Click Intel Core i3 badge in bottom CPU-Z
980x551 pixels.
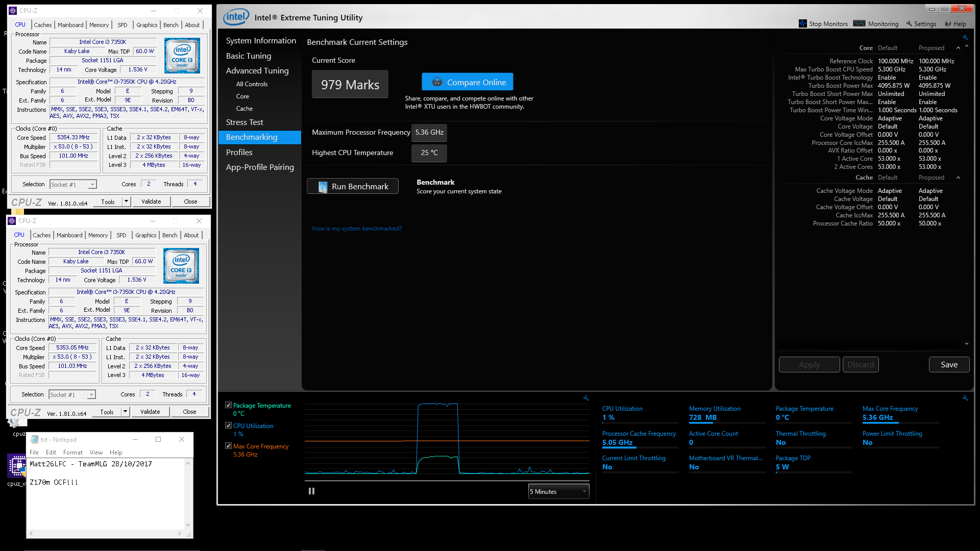181,266
